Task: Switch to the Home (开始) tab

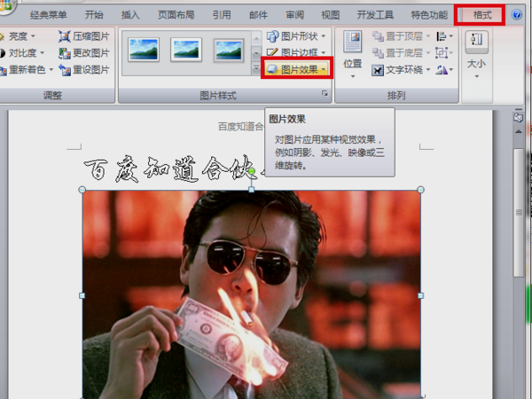Action: point(94,15)
